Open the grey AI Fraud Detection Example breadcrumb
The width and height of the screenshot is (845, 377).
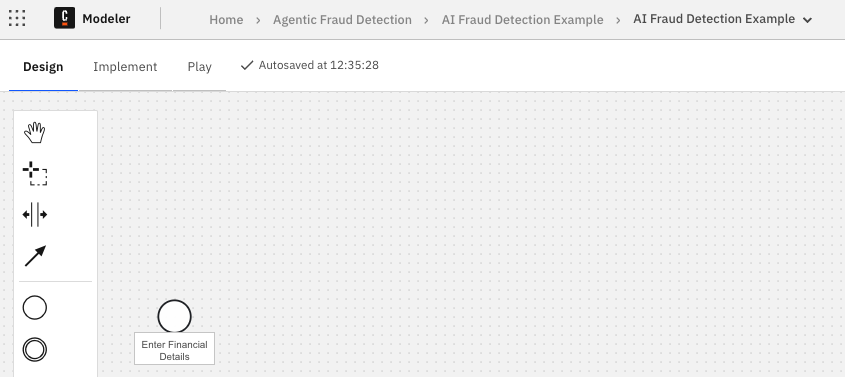point(522,20)
